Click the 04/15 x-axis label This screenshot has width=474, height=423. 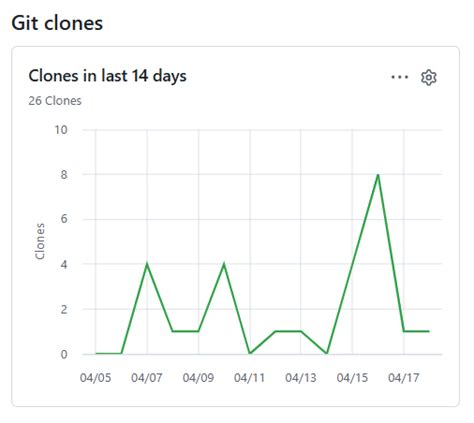(352, 378)
